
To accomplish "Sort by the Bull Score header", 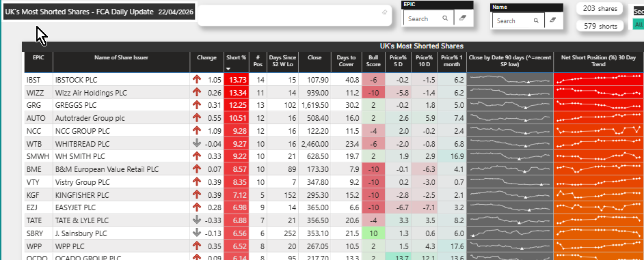I will click(373, 61).
